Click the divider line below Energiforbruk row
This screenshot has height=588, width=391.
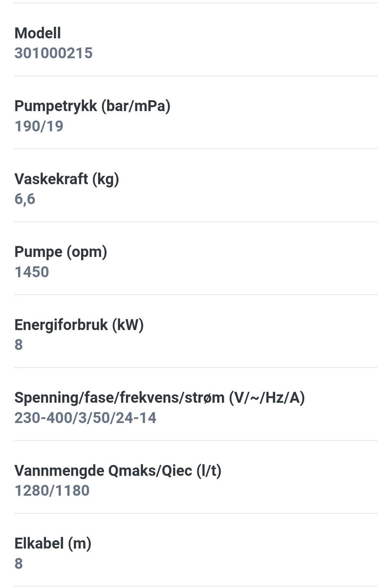coord(196,368)
